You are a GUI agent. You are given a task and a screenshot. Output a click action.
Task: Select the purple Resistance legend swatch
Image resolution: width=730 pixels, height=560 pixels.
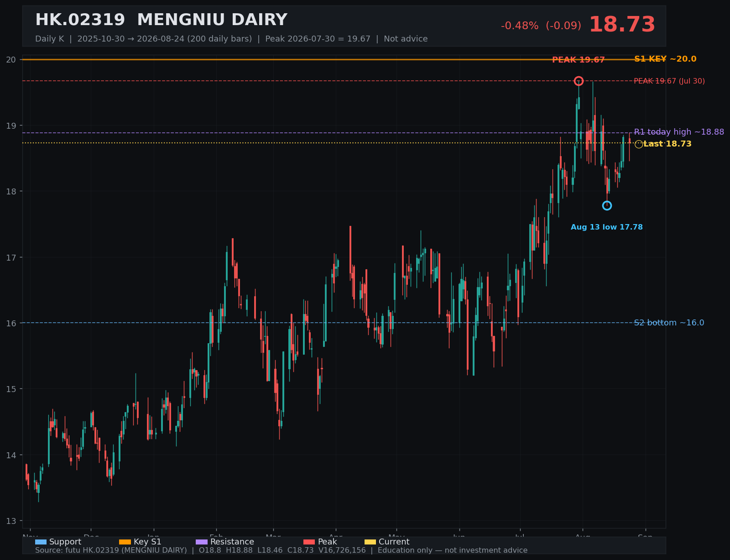click(x=202, y=542)
